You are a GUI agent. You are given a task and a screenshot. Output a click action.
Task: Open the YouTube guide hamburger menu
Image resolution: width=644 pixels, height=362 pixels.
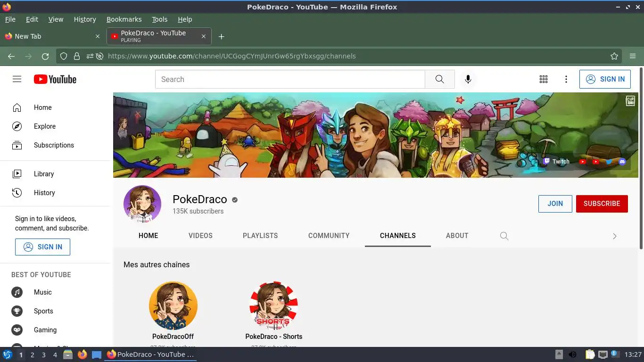click(x=17, y=79)
